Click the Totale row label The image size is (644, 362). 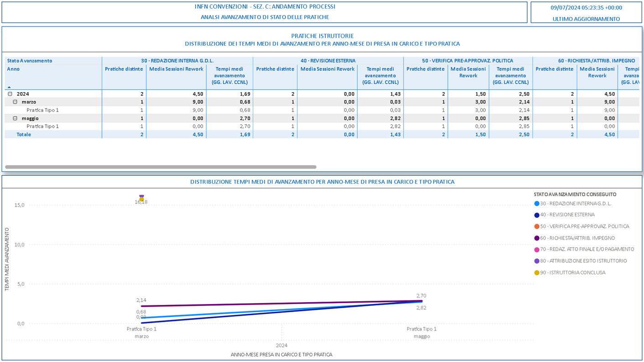24,135
